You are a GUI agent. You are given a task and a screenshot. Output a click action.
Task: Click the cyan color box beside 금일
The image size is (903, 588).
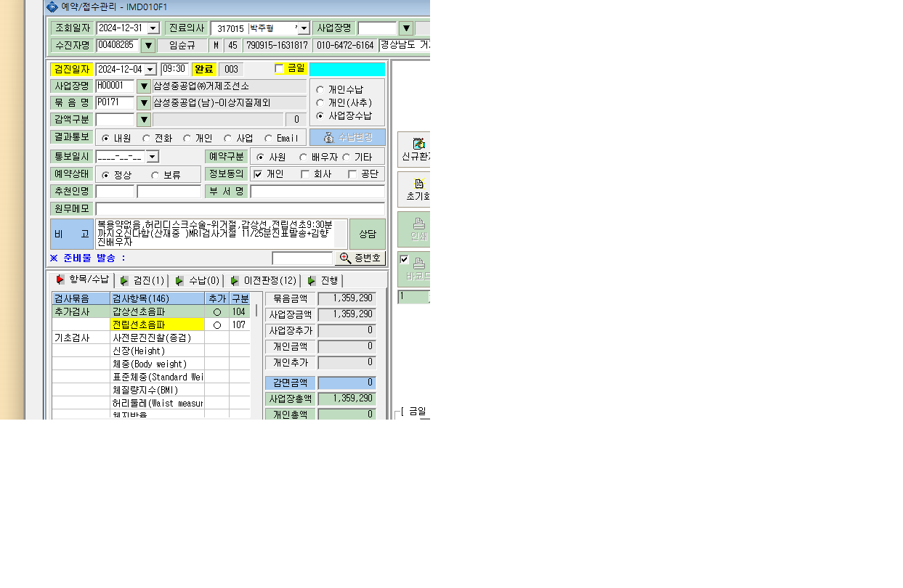pyautogui.click(x=347, y=69)
